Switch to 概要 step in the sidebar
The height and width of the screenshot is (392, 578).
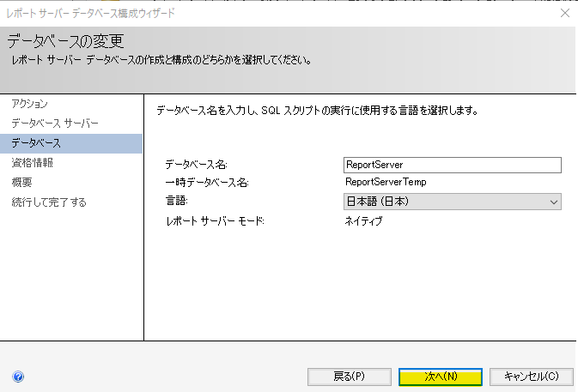coord(21,182)
